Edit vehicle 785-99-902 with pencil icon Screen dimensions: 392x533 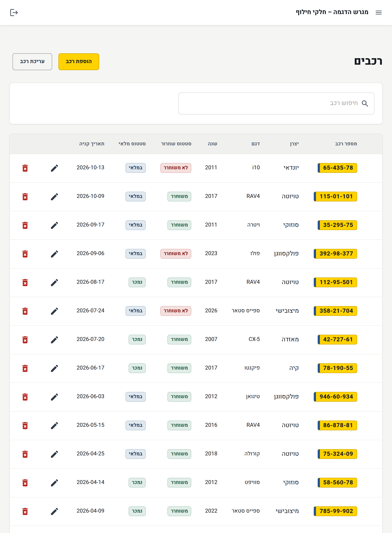click(x=54, y=511)
